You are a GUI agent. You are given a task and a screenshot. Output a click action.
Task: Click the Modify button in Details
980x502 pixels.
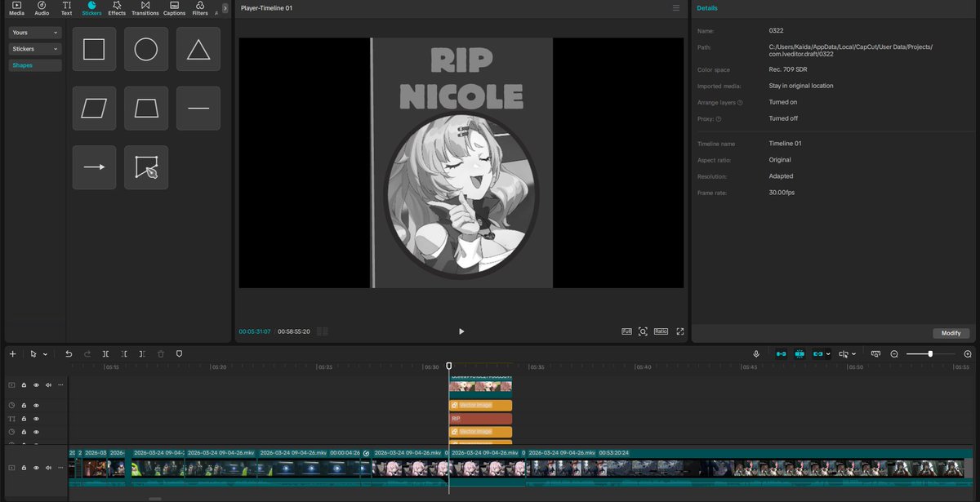click(x=951, y=333)
